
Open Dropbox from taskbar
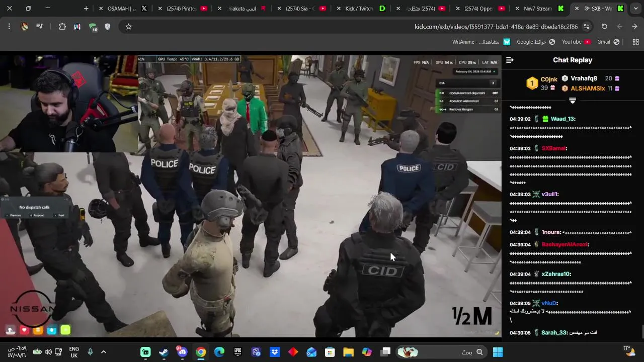[275, 352]
